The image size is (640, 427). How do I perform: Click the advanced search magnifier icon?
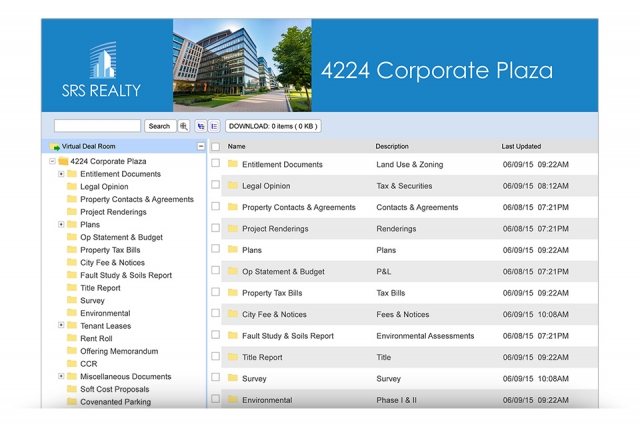[x=183, y=127]
